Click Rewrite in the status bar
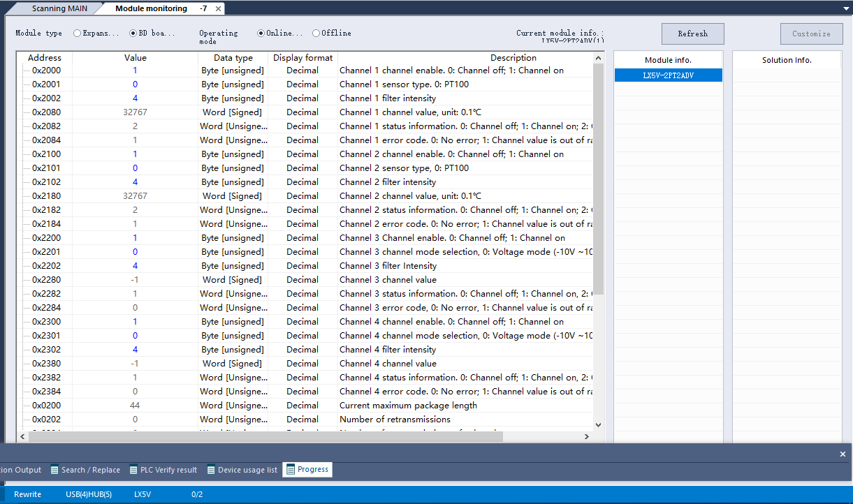This screenshot has width=853, height=504. point(28,494)
